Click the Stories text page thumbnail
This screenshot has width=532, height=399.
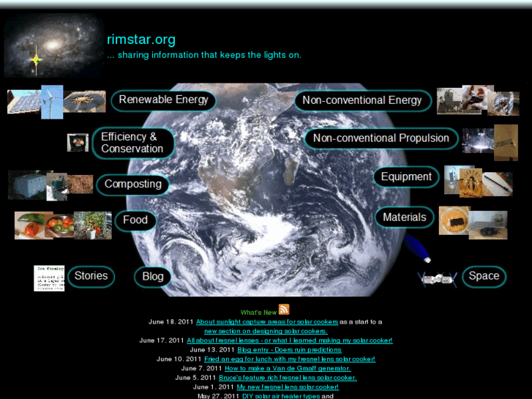point(49,278)
